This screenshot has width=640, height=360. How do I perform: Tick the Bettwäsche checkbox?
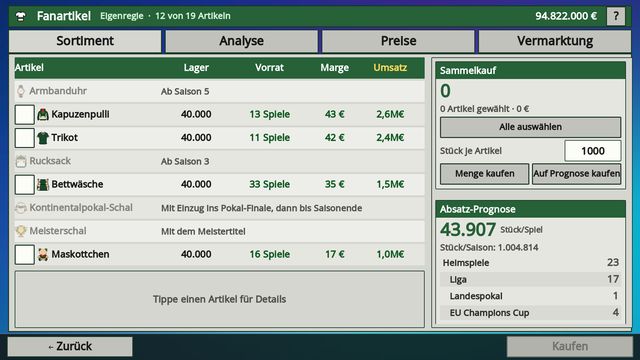[x=24, y=184]
